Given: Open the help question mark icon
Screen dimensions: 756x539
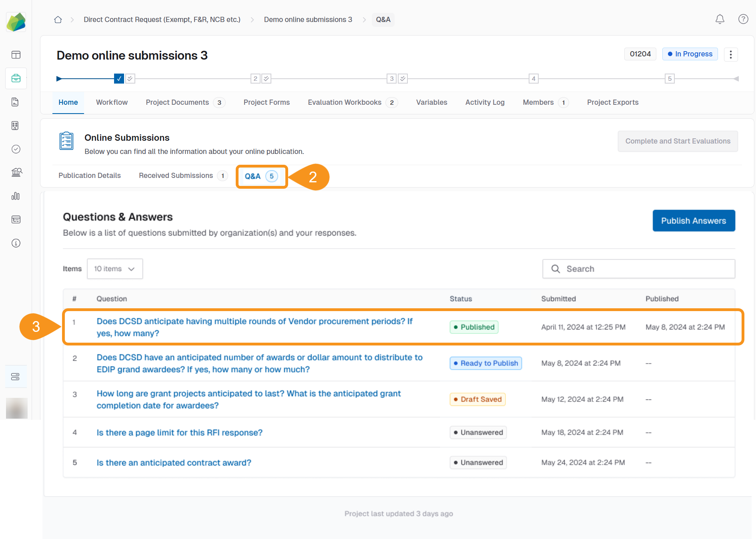Looking at the screenshot, I should click(743, 19).
